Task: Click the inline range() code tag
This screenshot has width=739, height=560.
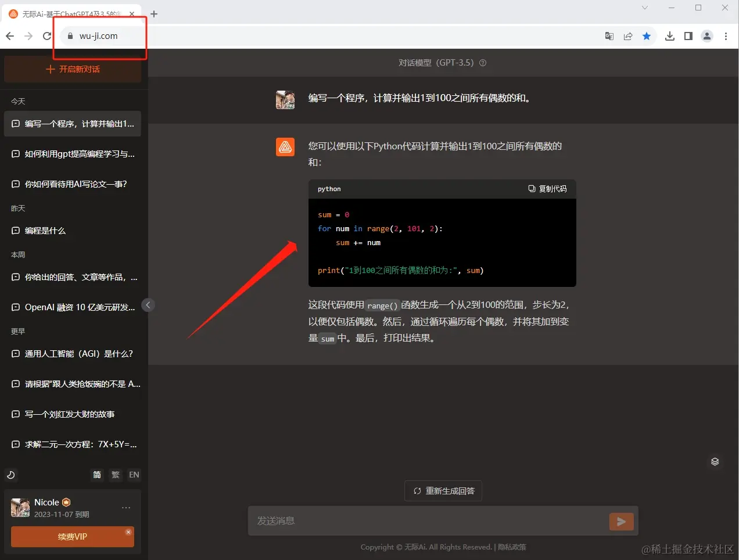Action: [382, 306]
